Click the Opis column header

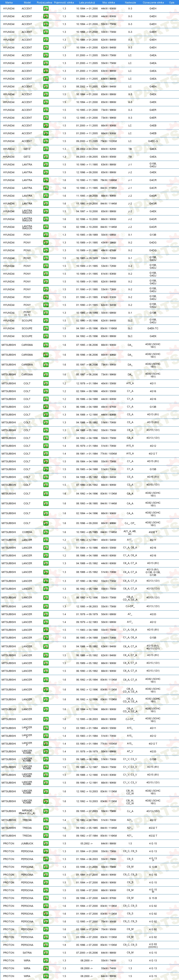(172, 2)
